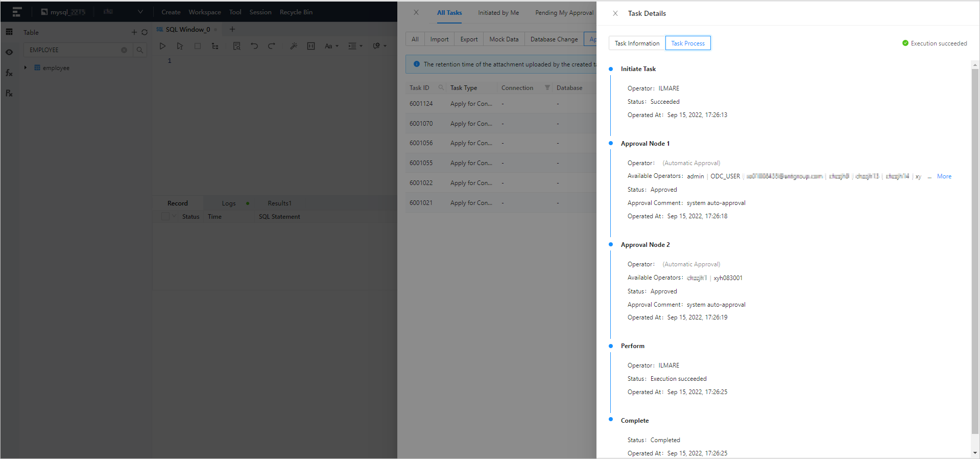Viewport: 980px width, 459px height.
Task: Open the Pending My Approval tab
Action: [x=564, y=13]
